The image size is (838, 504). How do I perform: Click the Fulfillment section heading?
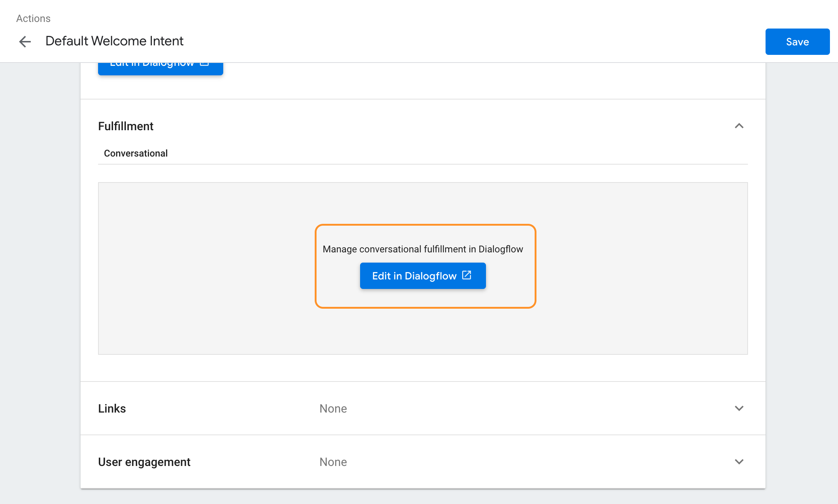point(126,126)
